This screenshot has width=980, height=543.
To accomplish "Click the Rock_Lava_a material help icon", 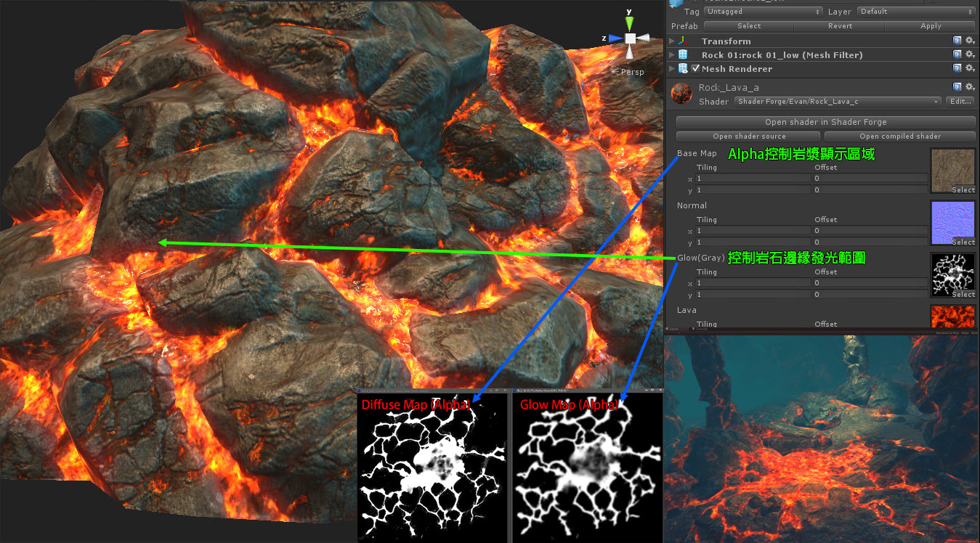I will (957, 86).
